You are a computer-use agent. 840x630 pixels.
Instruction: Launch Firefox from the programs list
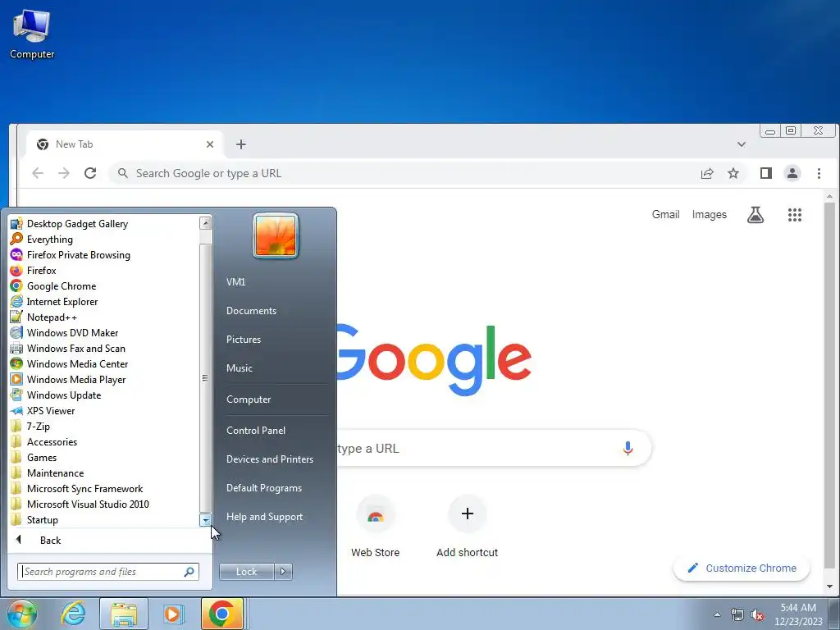pos(41,271)
